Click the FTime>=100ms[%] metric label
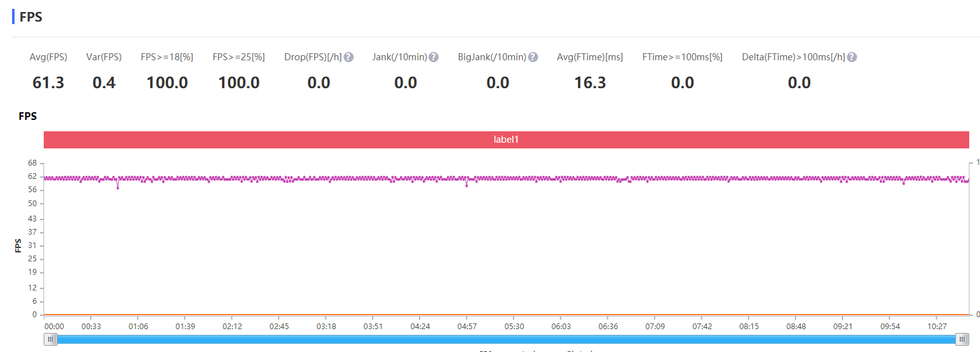 (682, 57)
